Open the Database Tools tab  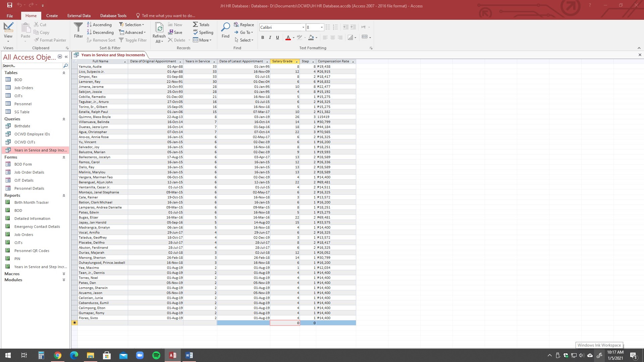(113, 15)
